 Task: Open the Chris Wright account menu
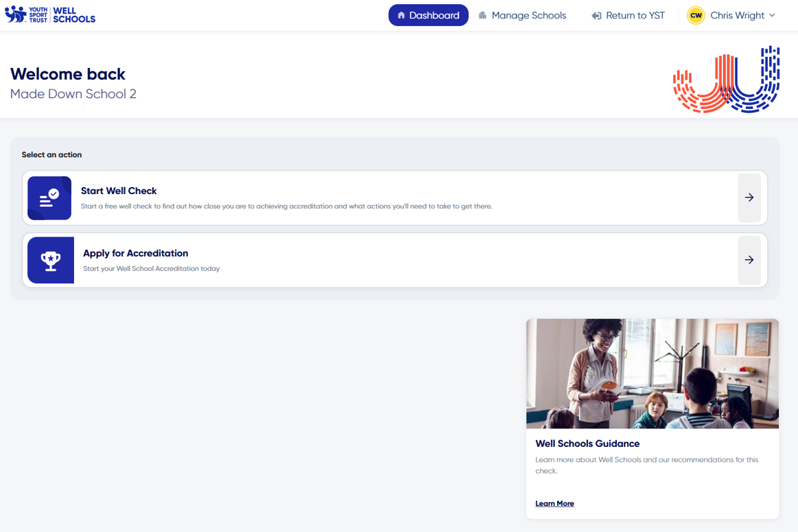click(x=736, y=14)
